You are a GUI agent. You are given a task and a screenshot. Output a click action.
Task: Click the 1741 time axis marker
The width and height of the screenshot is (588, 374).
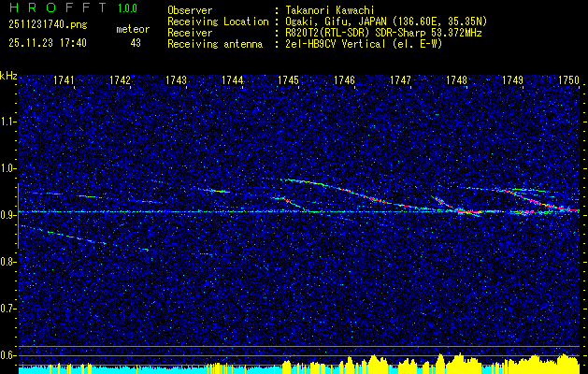click(x=64, y=80)
